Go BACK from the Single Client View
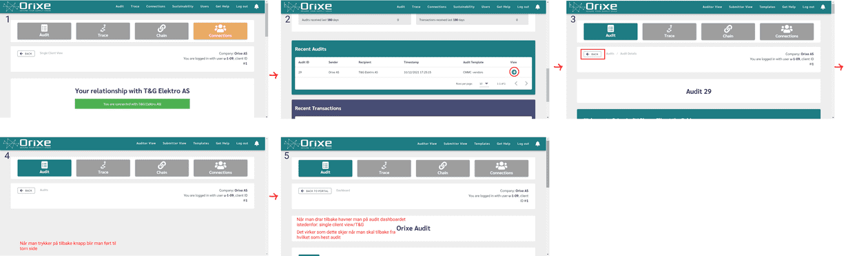The width and height of the screenshot is (868, 256). [x=26, y=53]
